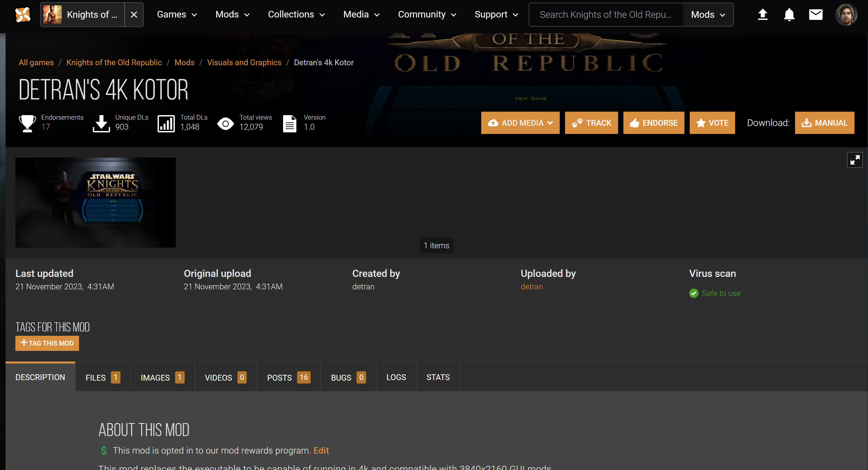Click the endorsements count 17
Viewport: 868px width, 470px height.
[x=45, y=127]
